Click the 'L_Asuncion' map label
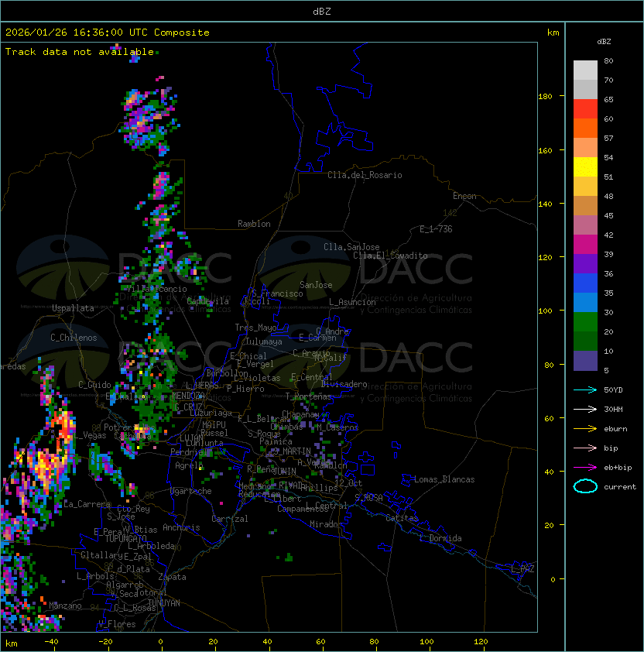644x652 pixels. pos(352,302)
